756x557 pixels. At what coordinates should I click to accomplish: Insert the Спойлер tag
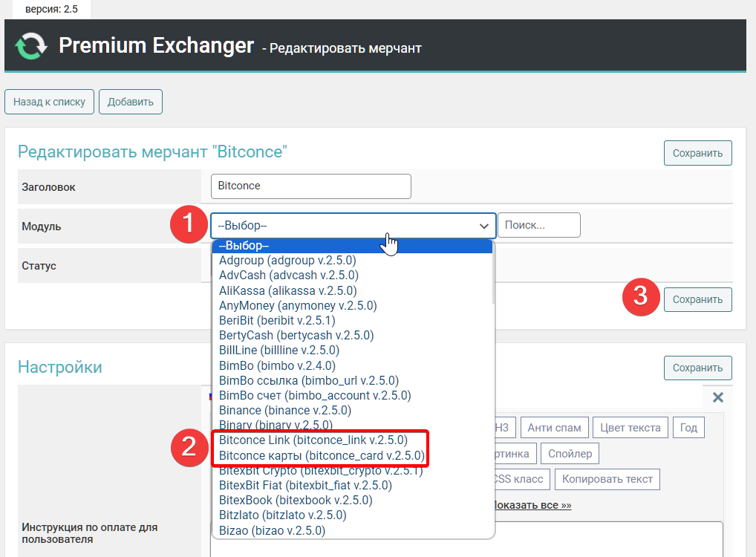coord(570,454)
